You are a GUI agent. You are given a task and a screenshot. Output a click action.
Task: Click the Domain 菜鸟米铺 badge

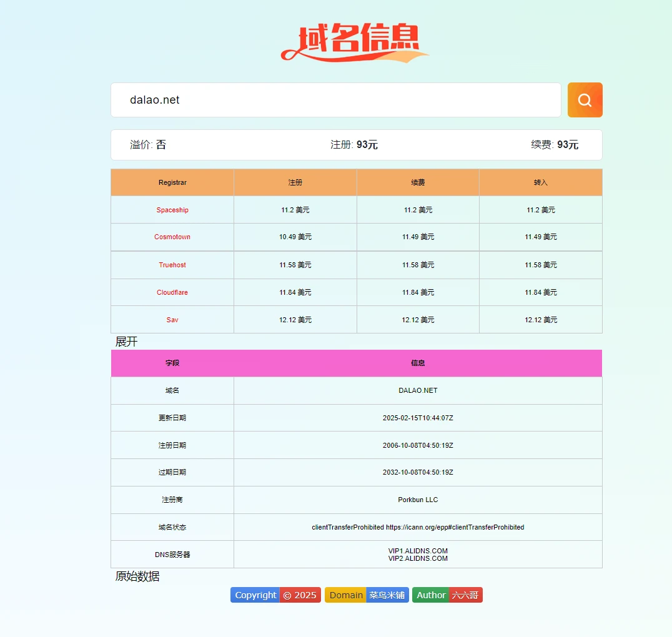tap(367, 595)
